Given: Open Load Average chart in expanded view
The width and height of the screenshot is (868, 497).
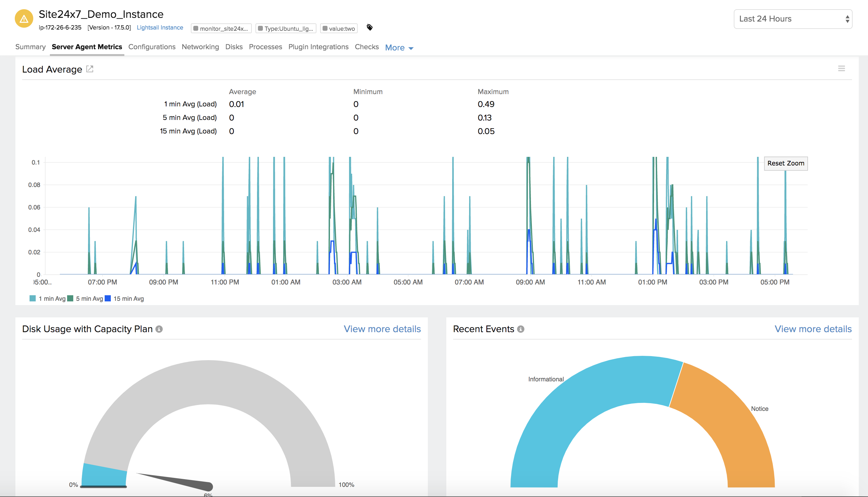Looking at the screenshot, I should point(90,69).
